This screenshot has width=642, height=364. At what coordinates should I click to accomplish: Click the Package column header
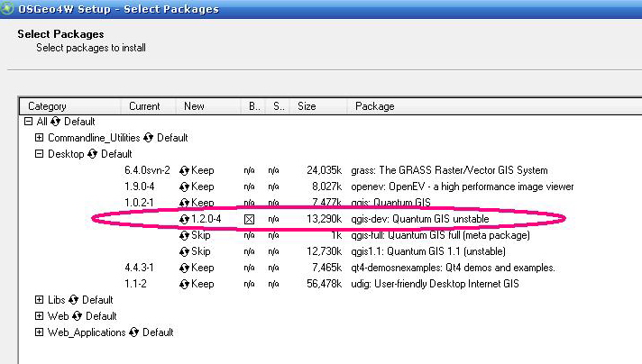[x=495, y=106]
